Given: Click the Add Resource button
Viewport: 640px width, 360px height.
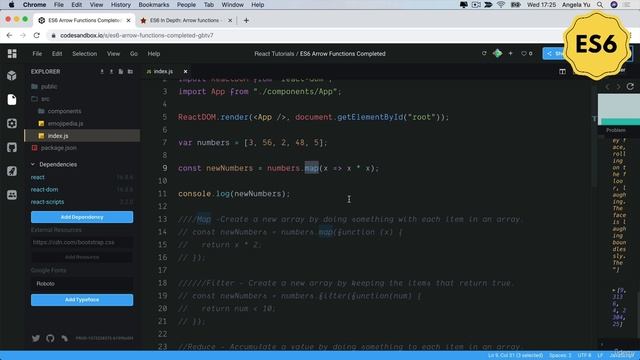Looking at the screenshot, I should [82, 257].
